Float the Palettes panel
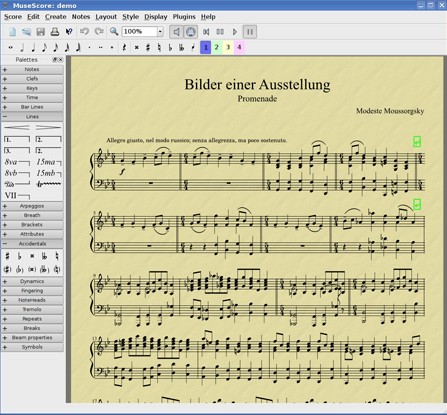 click(x=55, y=60)
